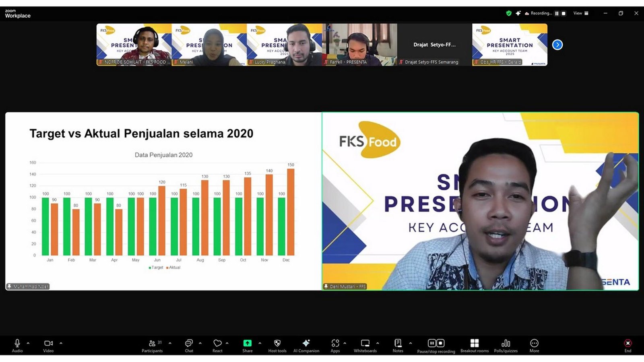Select Lucky Pradhana's video thumbnail

(x=284, y=45)
